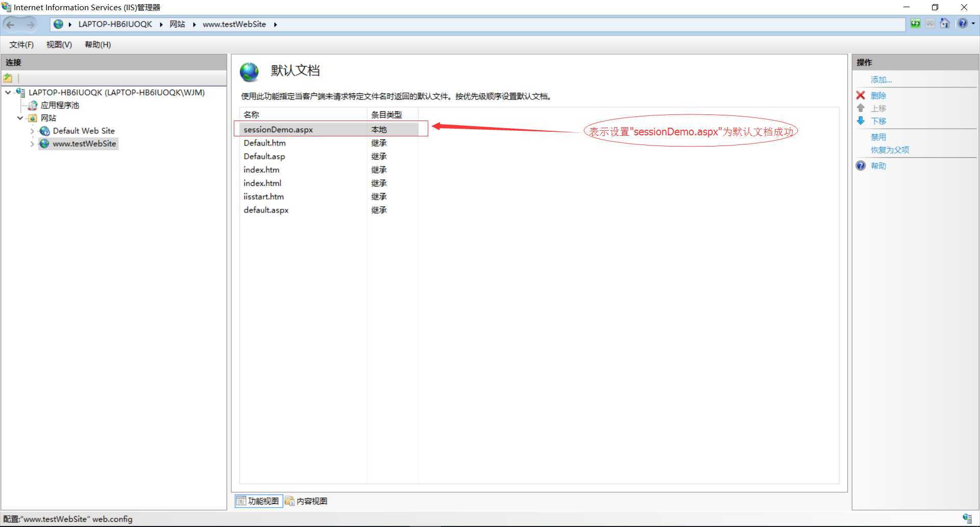Image resolution: width=980 pixels, height=527 pixels.
Task: Click the Default Web Site globe icon
Action: point(45,131)
